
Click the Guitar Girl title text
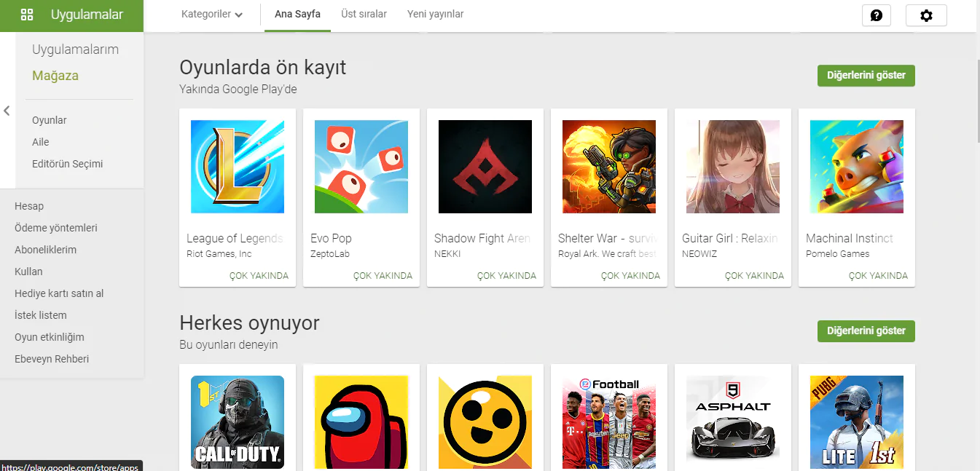click(730, 238)
